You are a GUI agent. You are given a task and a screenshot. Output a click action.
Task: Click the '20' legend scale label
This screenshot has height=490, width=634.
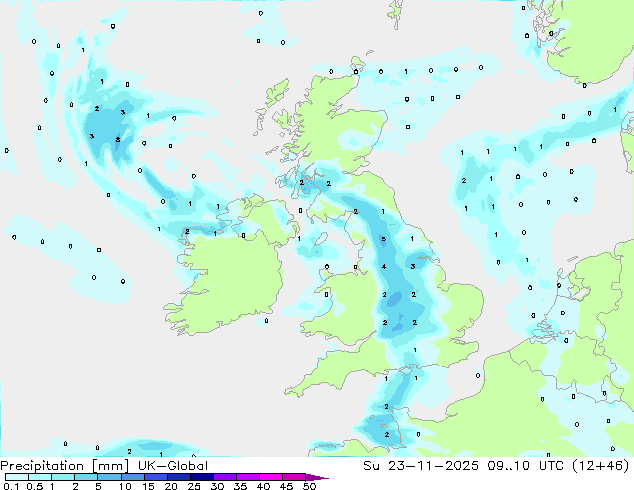pos(171,486)
